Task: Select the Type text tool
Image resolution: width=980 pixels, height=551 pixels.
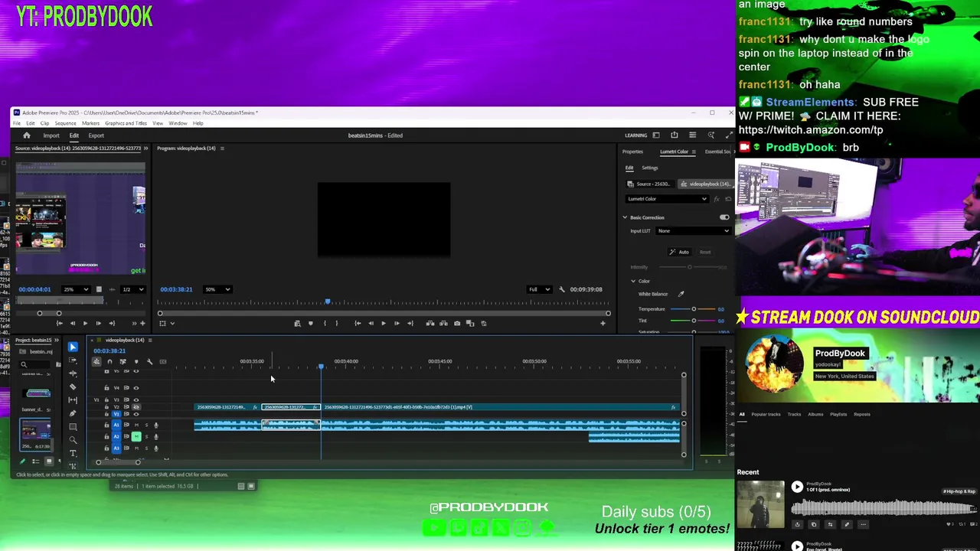Action: click(73, 453)
